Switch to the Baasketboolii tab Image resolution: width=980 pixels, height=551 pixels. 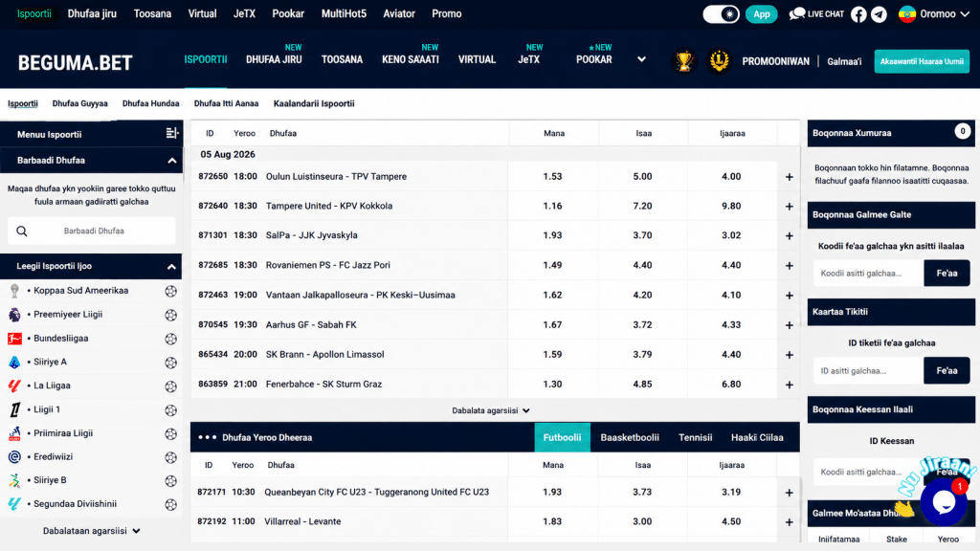(x=630, y=437)
